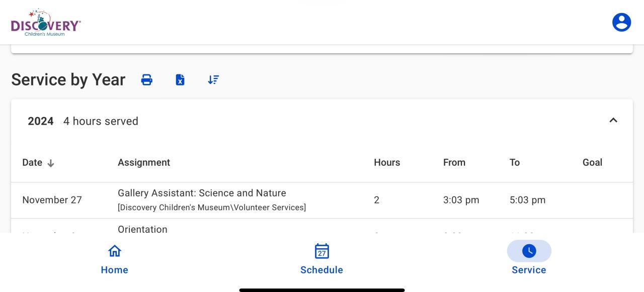
Task: Click the From column header
Action: click(x=454, y=162)
